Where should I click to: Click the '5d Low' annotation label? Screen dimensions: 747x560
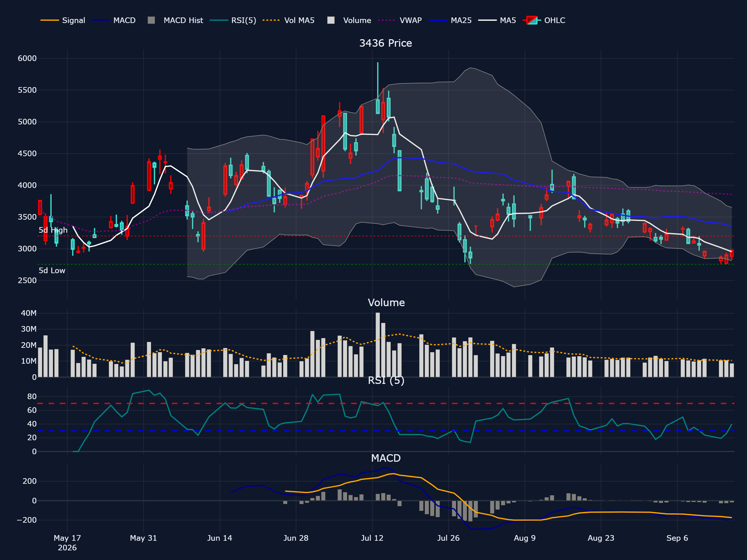click(x=52, y=270)
